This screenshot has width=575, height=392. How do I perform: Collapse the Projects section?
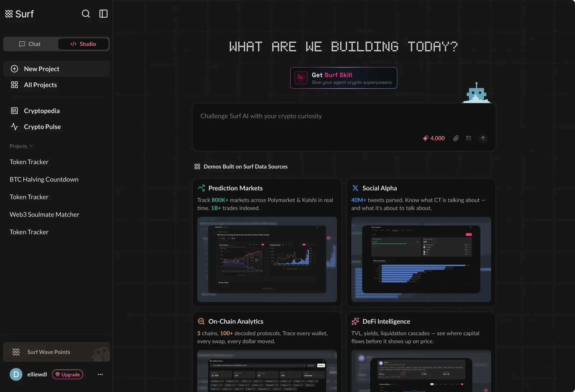21,146
